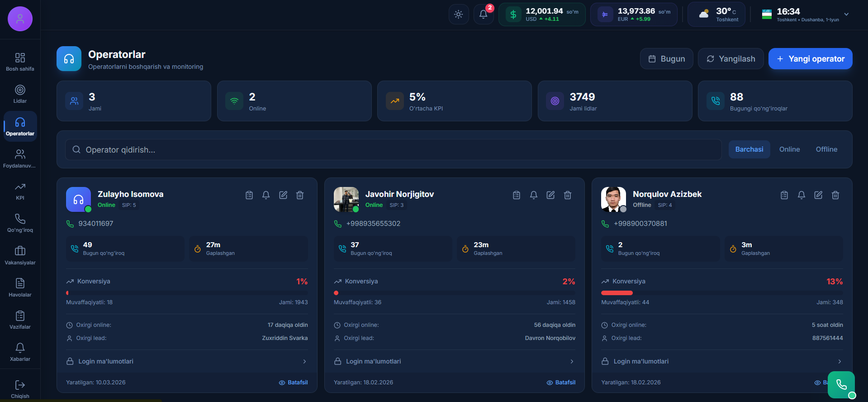The height and width of the screenshot is (402, 868).
Task: Go to Bosh sahifa in sidebar
Action: [x=20, y=62]
